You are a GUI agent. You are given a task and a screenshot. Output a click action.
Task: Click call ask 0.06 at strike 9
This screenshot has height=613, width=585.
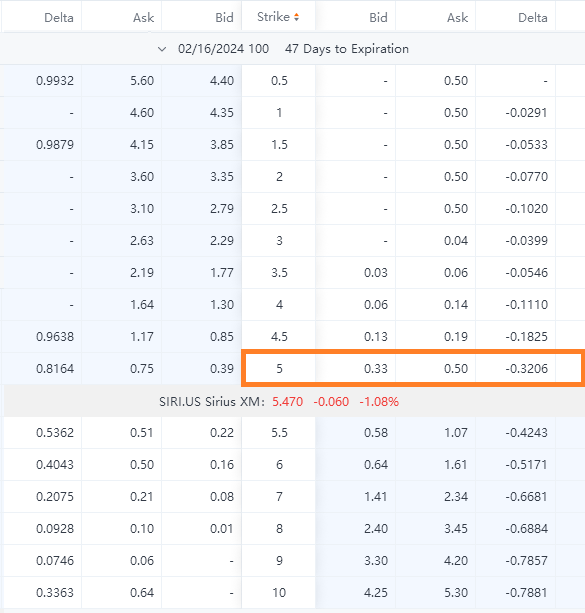142,561
